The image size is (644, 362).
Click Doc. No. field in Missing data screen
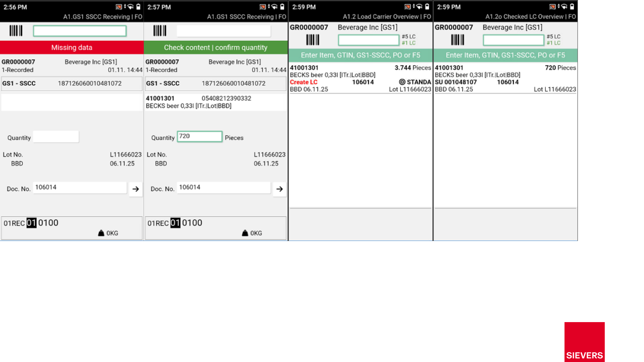click(80, 188)
